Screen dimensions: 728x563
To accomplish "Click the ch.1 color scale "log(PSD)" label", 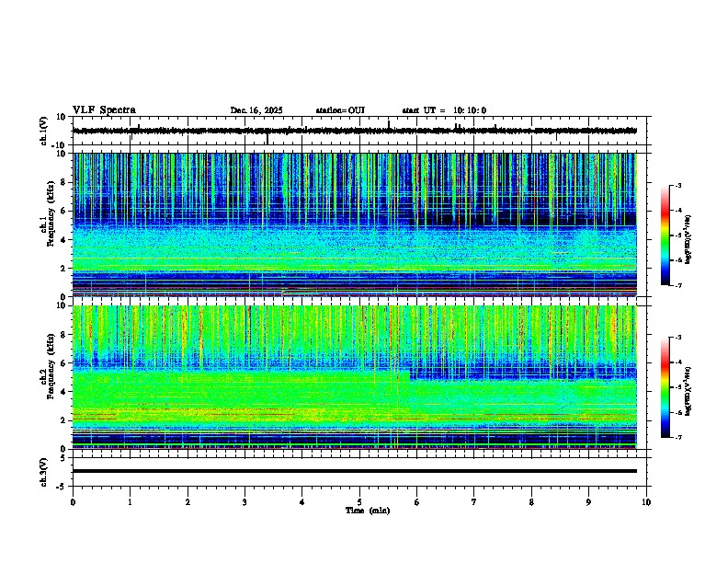I will pyautogui.click(x=688, y=240).
